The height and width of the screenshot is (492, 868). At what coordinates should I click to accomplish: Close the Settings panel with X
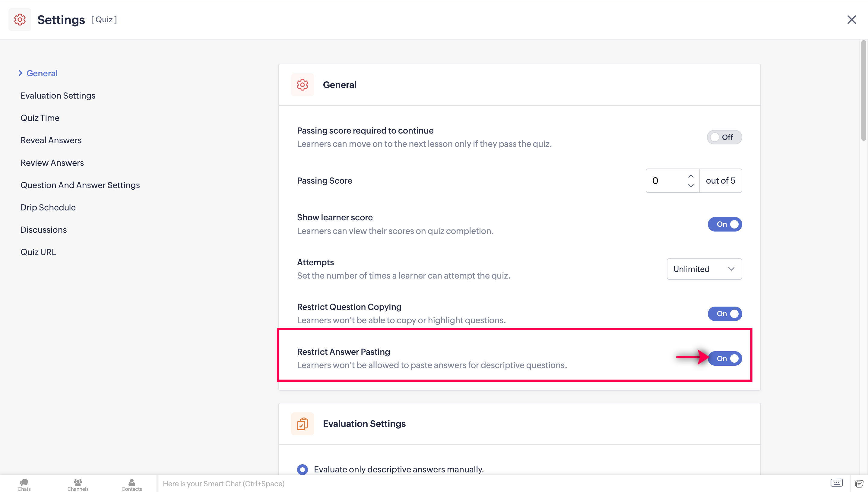point(851,20)
